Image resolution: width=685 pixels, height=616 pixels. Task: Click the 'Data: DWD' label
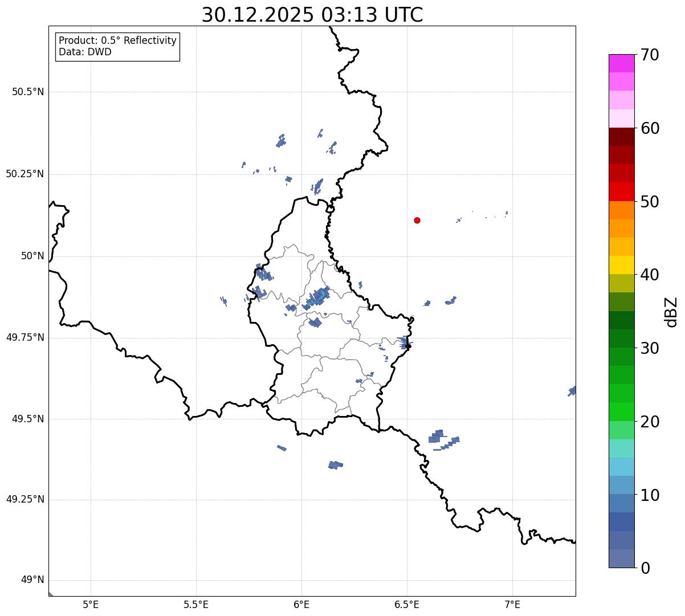click(85, 52)
